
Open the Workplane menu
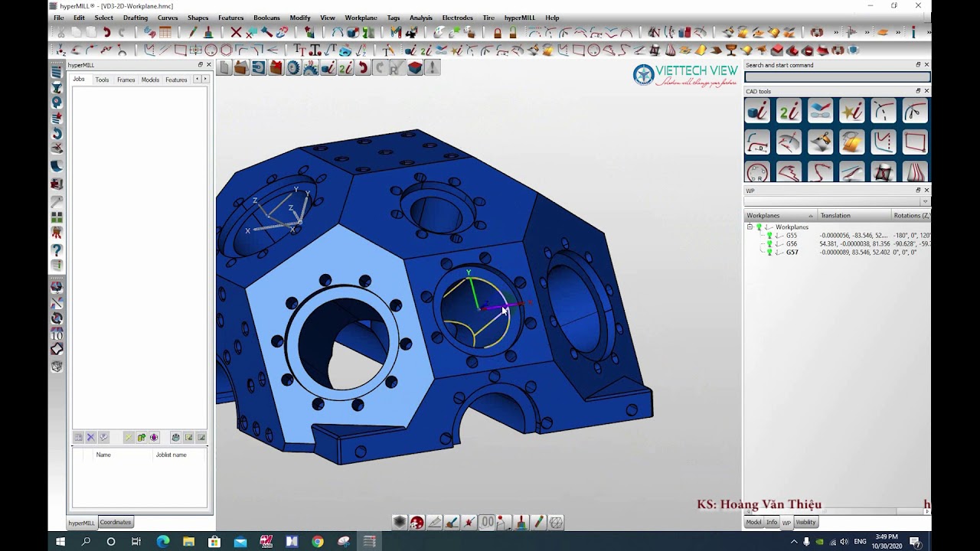pos(361,18)
